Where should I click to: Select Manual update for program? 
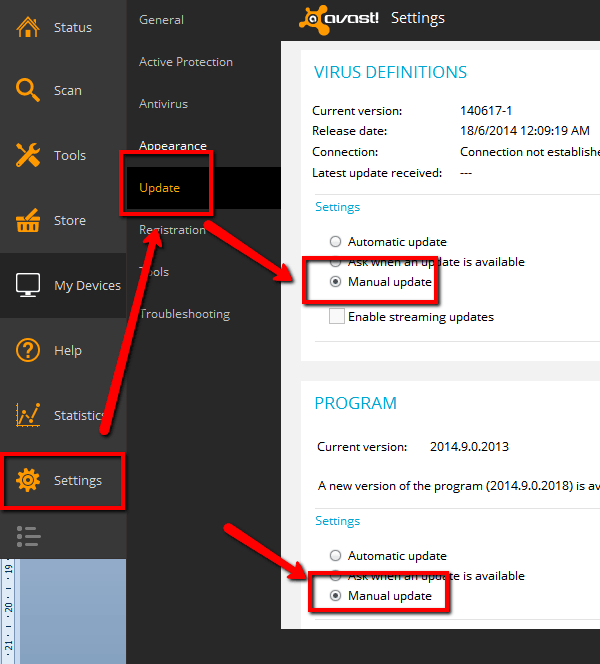click(x=335, y=596)
